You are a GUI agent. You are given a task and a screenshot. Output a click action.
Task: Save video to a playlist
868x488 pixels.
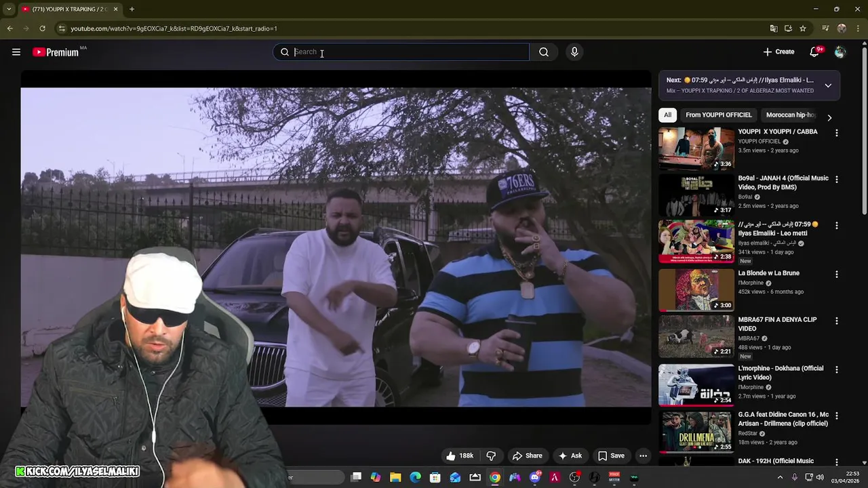pyautogui.click(x=611, y=456)
